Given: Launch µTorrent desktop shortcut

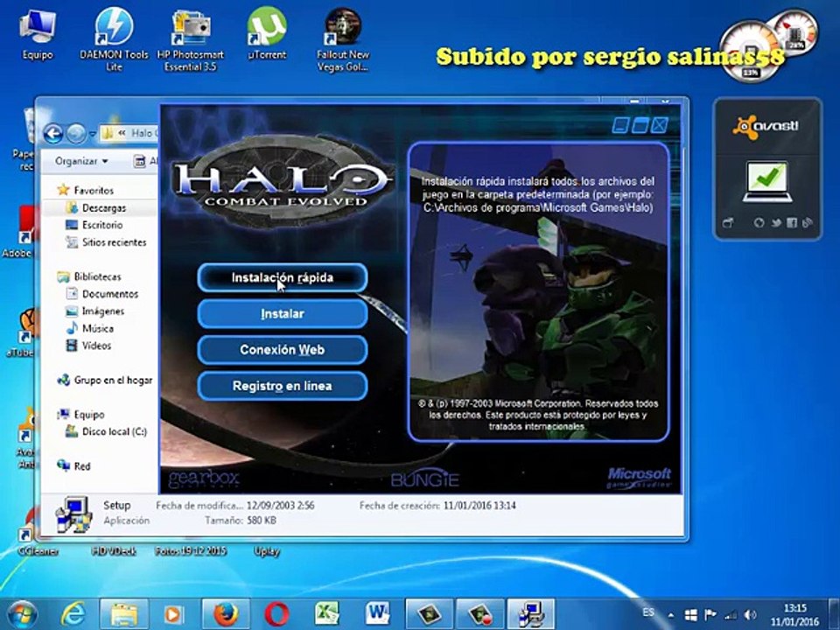Looking at the screenshot, I should [267, 34].
